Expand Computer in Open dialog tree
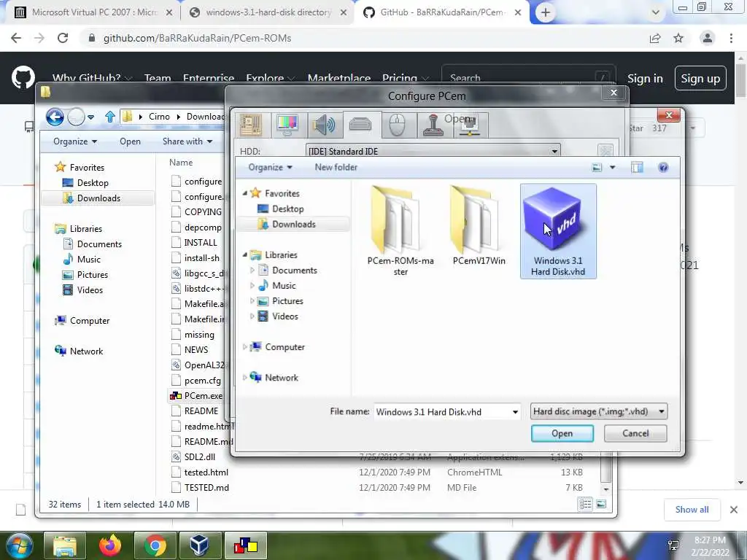 245,347
